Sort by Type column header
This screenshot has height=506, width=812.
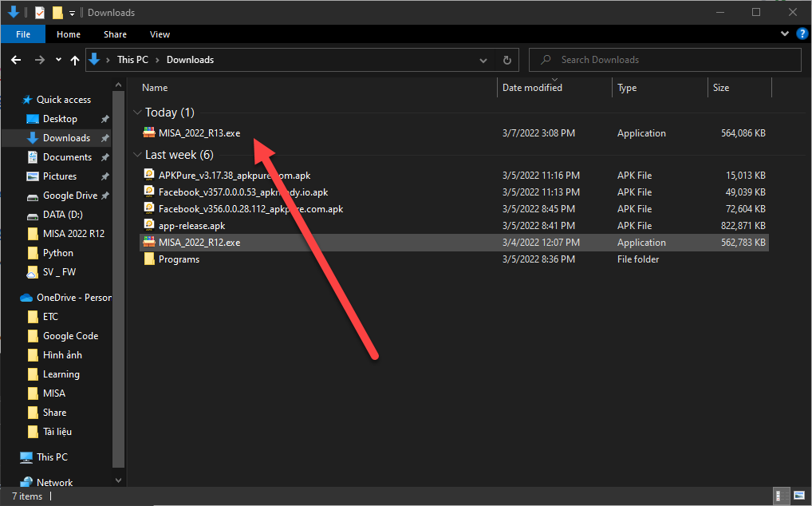[x=627, y=88]
